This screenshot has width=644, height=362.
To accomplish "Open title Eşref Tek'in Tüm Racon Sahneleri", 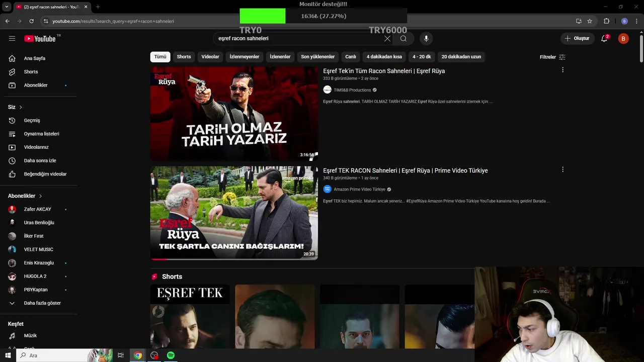I will 384,71.
